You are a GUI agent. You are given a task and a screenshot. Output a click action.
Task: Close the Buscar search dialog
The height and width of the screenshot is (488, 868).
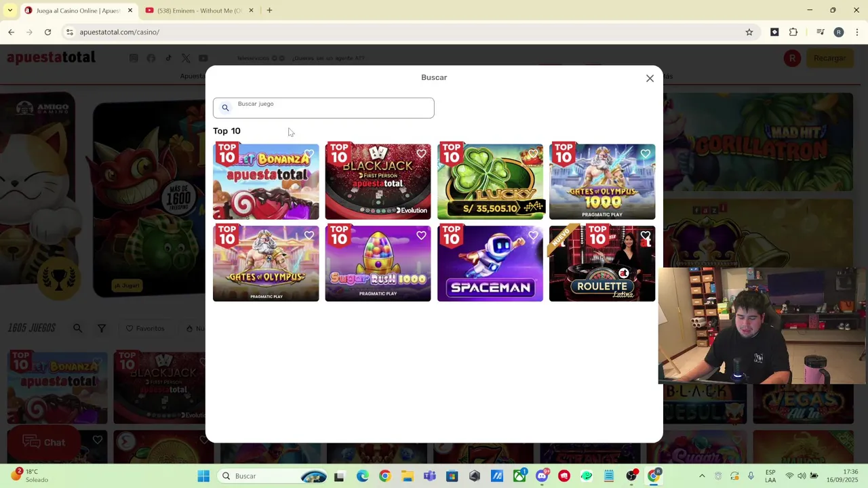(x=650, y=79)
